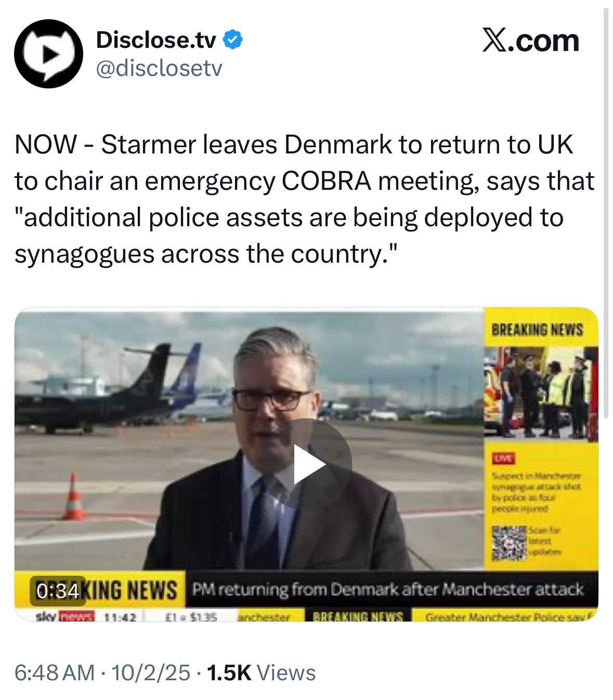Click the yellow BREAKING NEWS banner

pos(99,590)
